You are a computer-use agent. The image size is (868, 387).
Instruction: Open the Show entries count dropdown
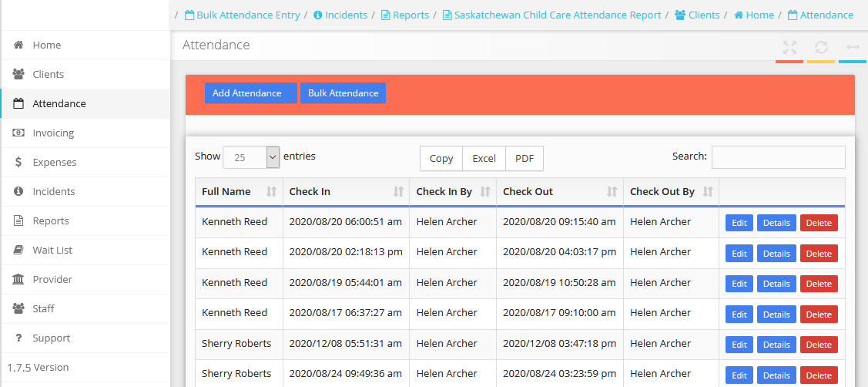tap(251, 157)
